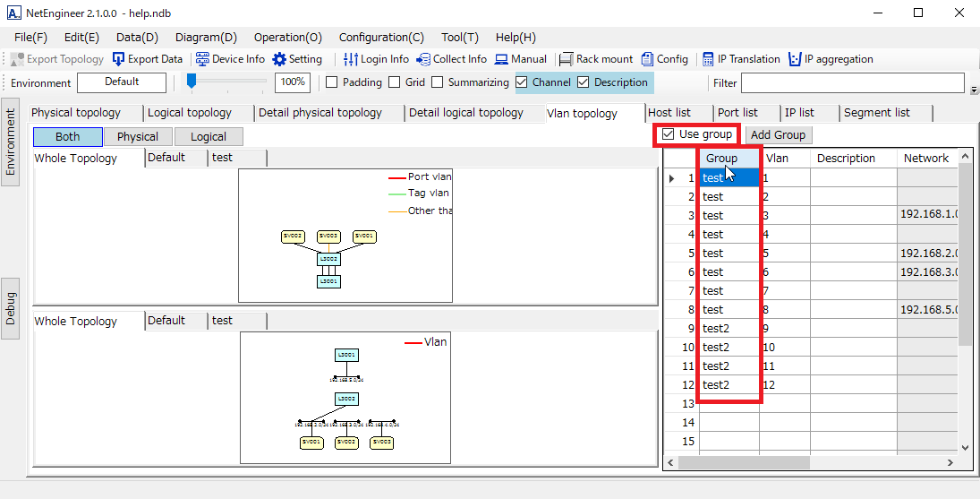This screenshot has height=499, width=980.
Task: Open the Environment Default dropdown box
Action: [122, 82]
